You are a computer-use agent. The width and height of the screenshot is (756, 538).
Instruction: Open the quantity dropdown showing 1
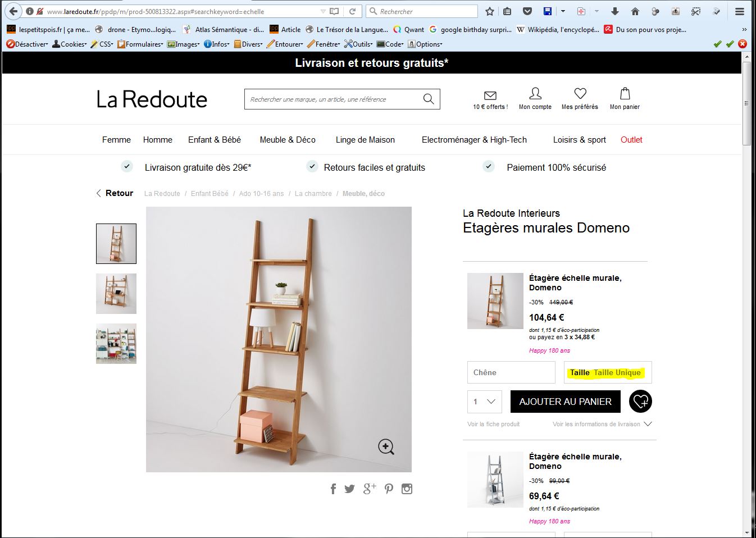[x=485, y=402]
